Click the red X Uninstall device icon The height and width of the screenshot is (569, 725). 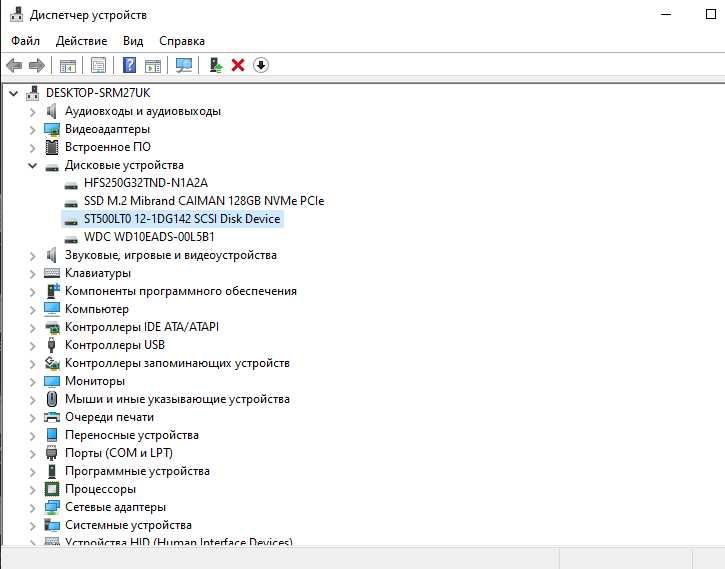[238, 65]
